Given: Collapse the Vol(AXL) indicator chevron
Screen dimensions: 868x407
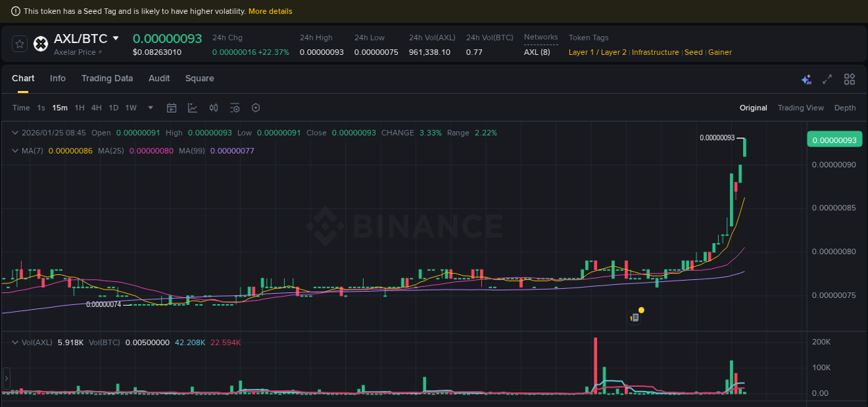Looking at the screenshot, I should (15, 342).
